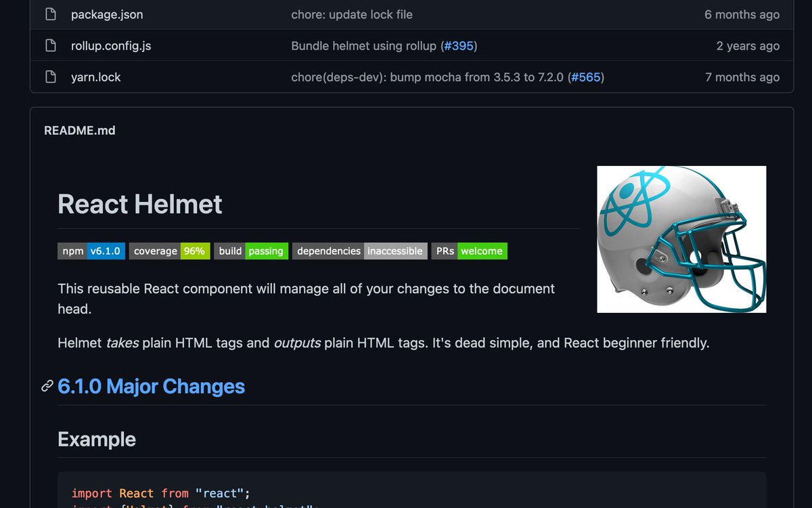812x508 pixels.
Task: Click the 'Helmet takes plain HTML tags' paragraph
Action: tap(384, 343)
